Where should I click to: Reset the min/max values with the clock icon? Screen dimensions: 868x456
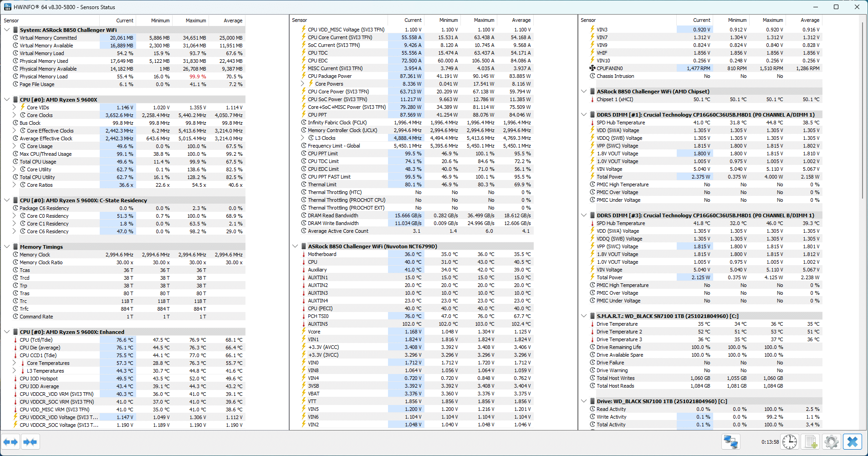pos(790,442)
